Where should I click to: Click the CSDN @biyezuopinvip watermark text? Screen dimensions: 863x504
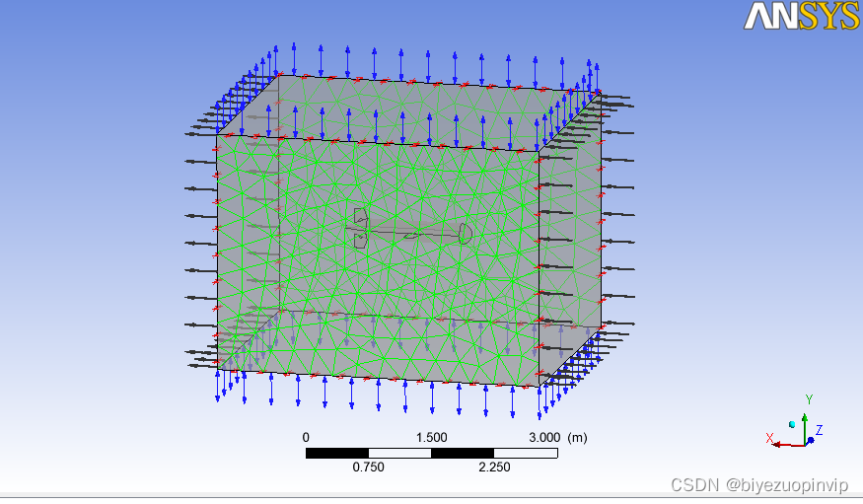(758, 486)
